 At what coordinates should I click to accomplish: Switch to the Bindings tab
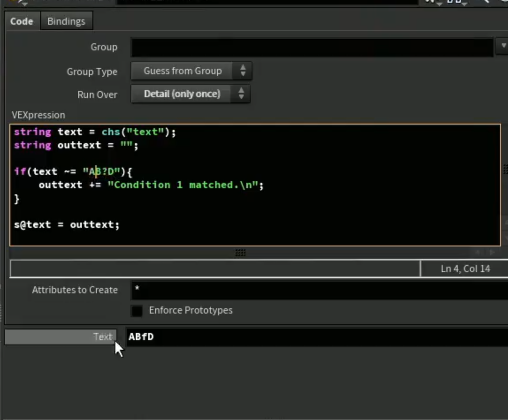66,21
